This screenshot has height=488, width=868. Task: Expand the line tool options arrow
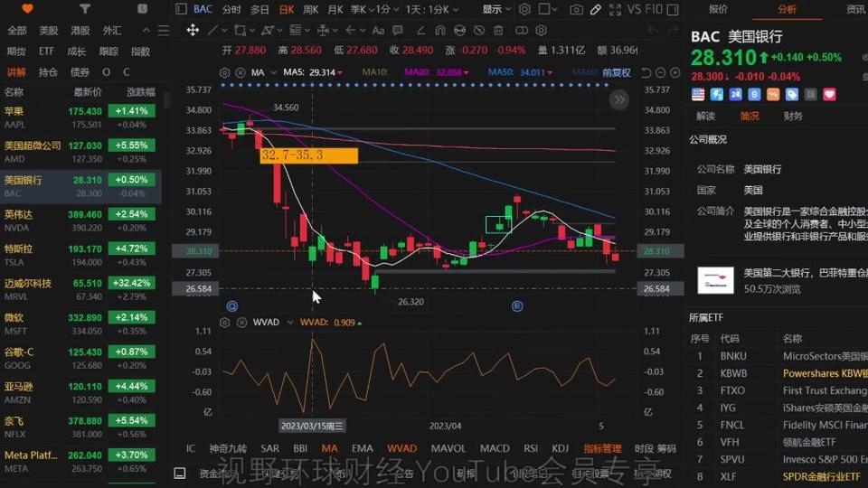pyautogui.click(x=222, y=31)
